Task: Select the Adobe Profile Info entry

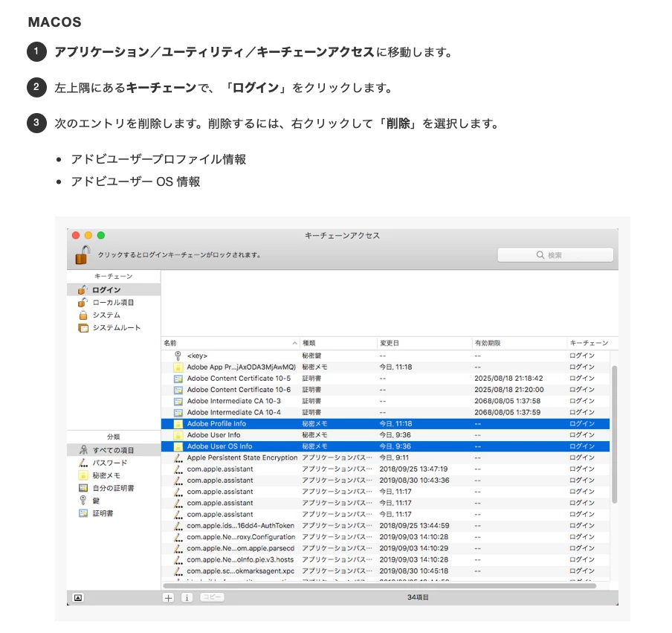Action: coord(385,424)
